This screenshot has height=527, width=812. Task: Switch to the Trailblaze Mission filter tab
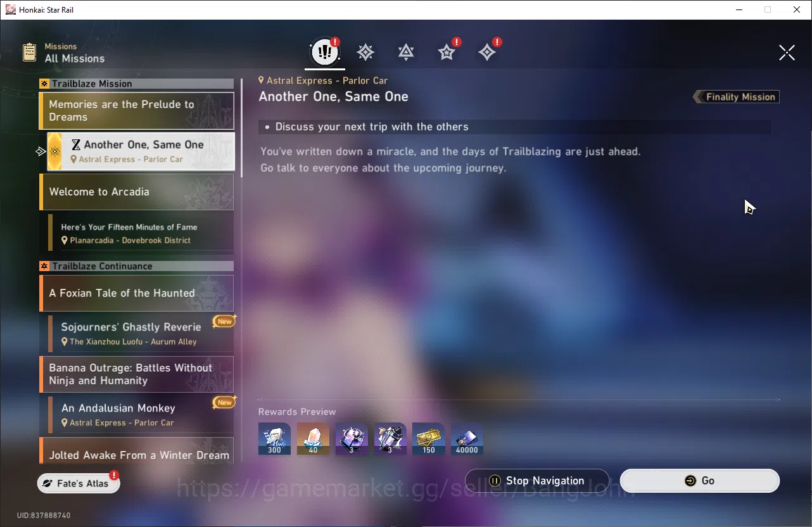point(365,52)
